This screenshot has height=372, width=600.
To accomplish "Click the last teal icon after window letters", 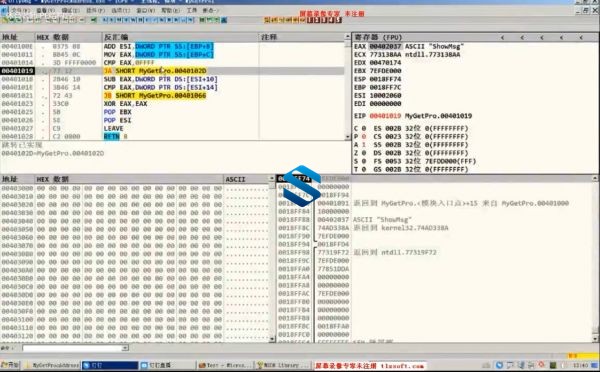I will pyautogui.click(x=224, y=20).
